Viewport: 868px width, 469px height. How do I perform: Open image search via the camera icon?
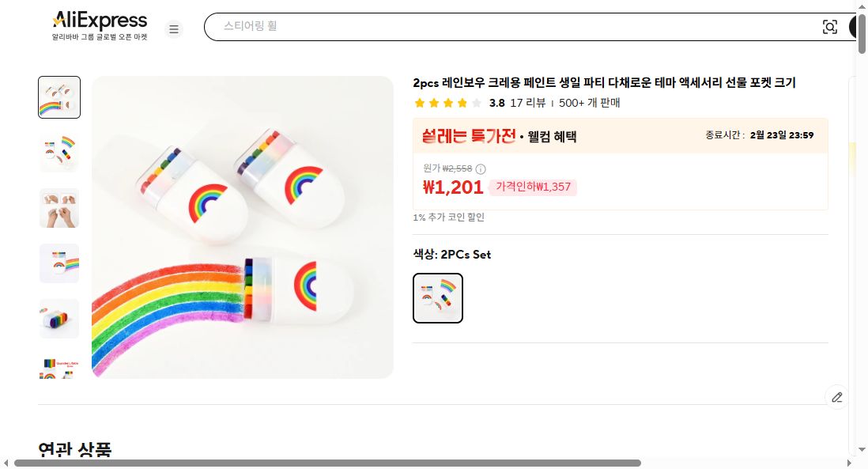(830, 26)
